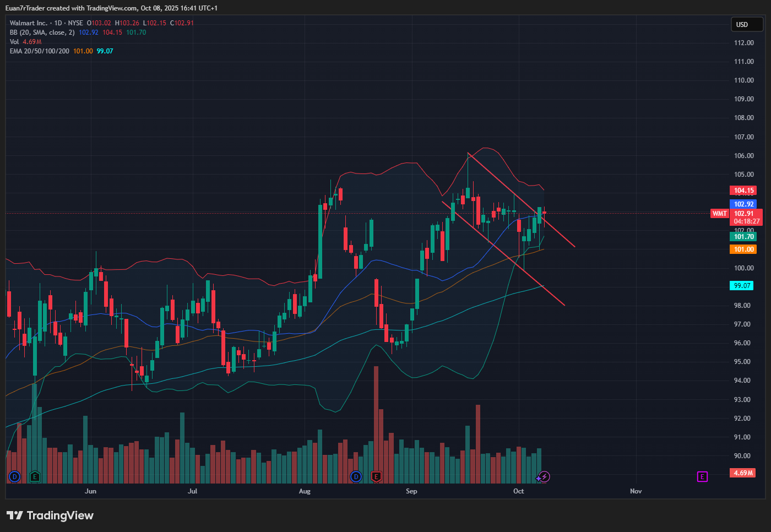Click the 104.15 upper band price label

[x=743, y=191]
